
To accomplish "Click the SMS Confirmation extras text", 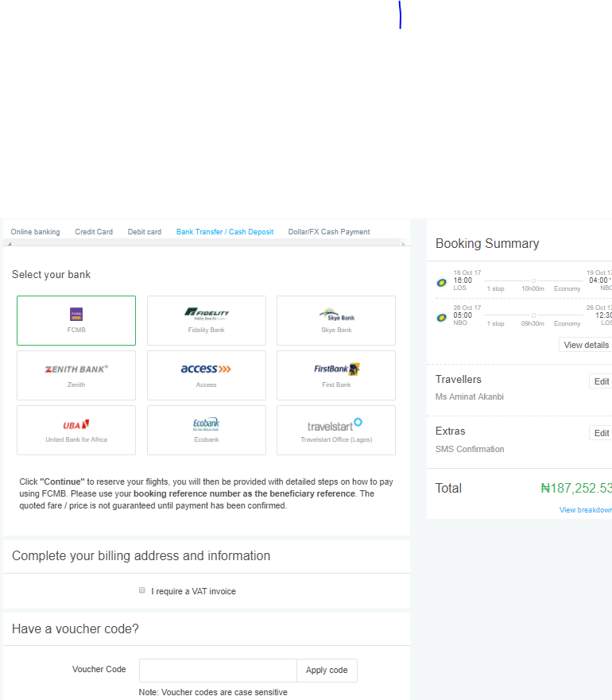I will tap(470, 449).
